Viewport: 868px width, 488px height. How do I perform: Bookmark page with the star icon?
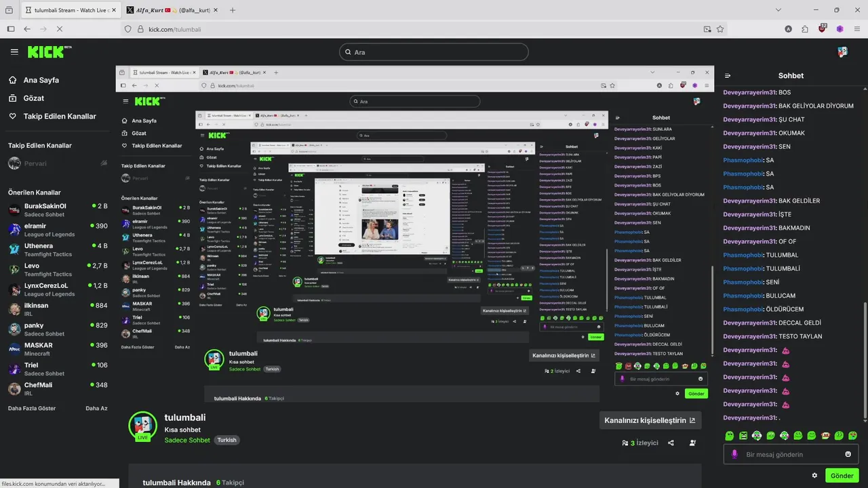tap(720, 29)
